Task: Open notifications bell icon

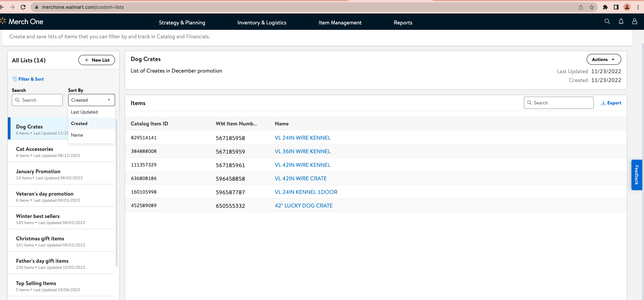Action: (x=621, y=22)
